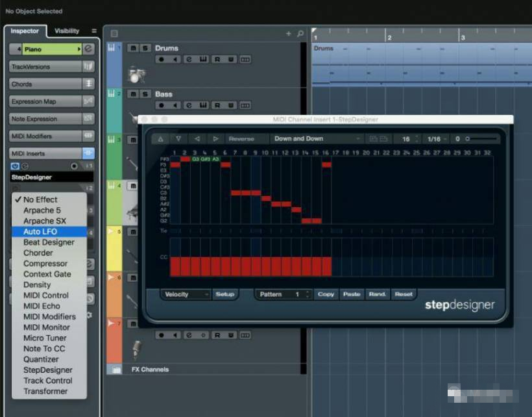Image resolution: width=532 pixels, height=417 pixels.
Task: Open the Velocity controller dropdown
Action: pos(186,294)
